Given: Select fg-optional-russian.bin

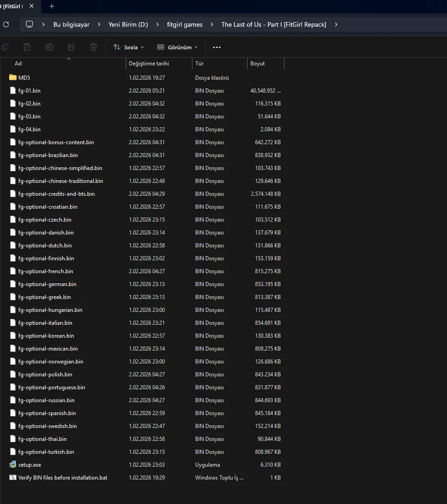Looking at the screenshot, I should (46, 400).
